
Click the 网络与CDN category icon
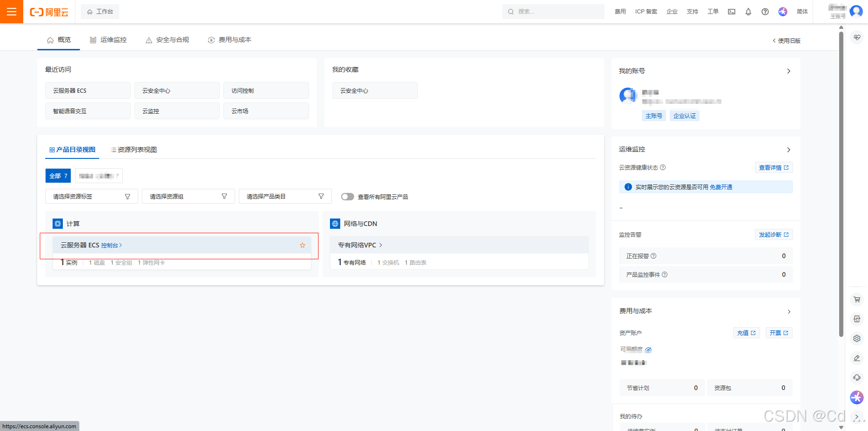[335, 224]
